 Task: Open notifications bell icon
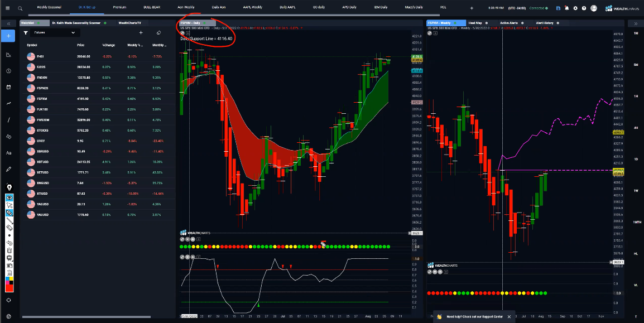tap(566, 8)
